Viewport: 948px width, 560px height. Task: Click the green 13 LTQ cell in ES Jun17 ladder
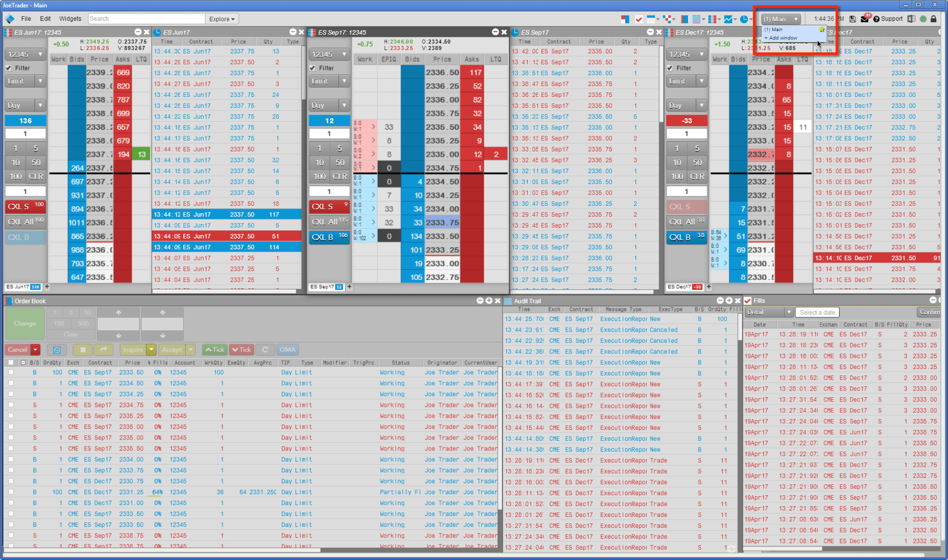142,155
